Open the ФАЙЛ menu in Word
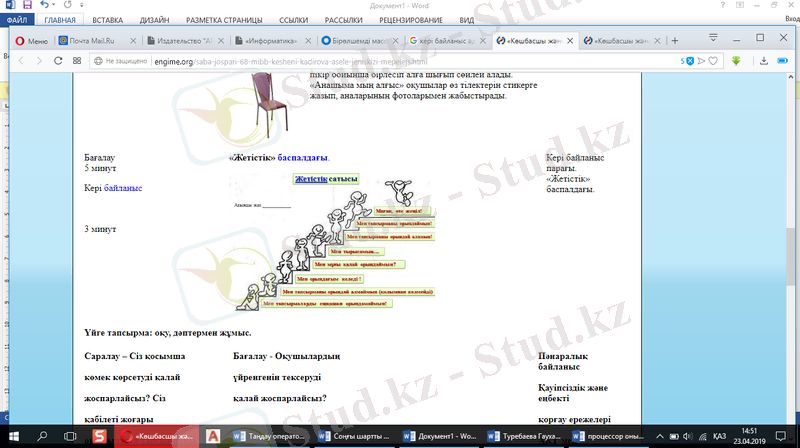This screenshot has width=800, height=448. click(x=17, y=19)
